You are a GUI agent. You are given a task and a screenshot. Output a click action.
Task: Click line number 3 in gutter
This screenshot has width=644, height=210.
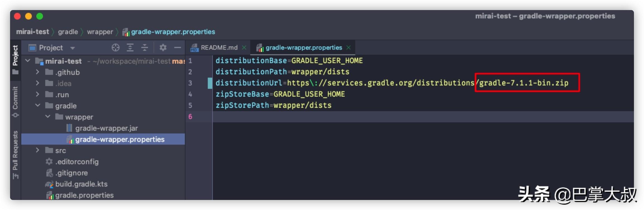(190, 83)
